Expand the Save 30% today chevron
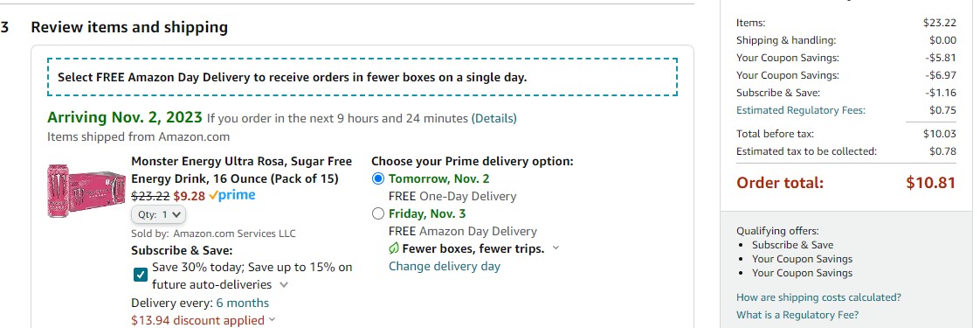This screenshot has height=328, width=980. [284, 285]
